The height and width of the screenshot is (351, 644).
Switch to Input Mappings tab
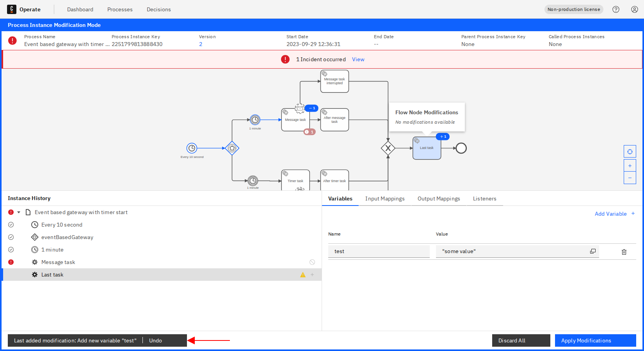coord(384,199)
